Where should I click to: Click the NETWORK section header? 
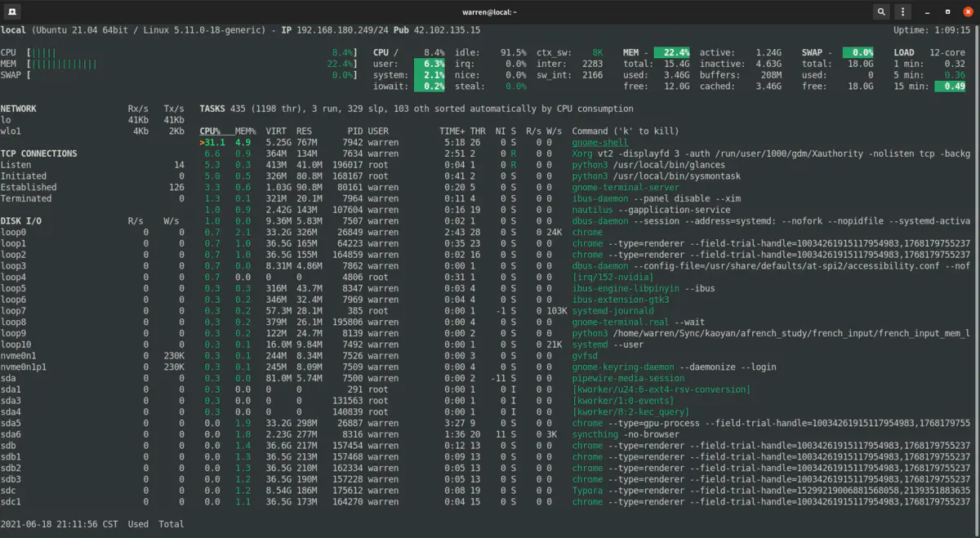(x=18, y=109)
